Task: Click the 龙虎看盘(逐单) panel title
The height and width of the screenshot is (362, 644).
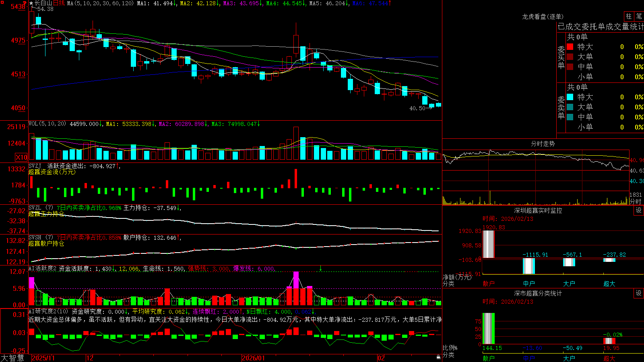Action: pos(543,16)
